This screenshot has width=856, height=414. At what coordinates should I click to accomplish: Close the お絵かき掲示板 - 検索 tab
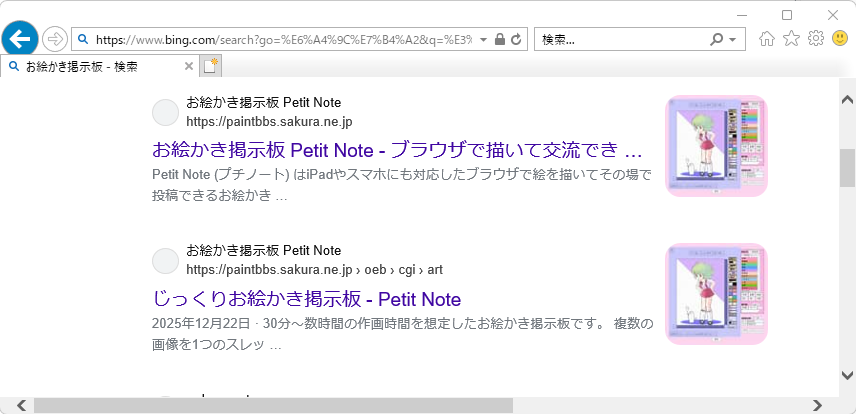point(189,66)
